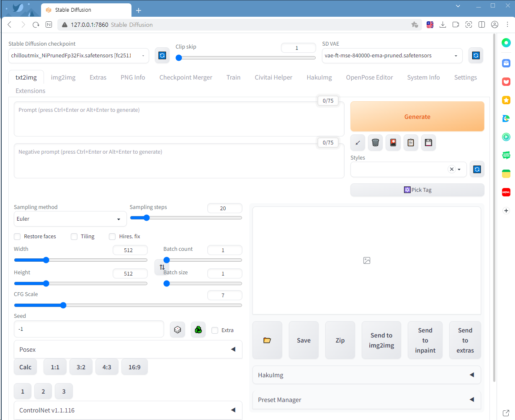515x420 pixels.
Task: Enable the Tiling checkbox
Action: coord(74,237)
